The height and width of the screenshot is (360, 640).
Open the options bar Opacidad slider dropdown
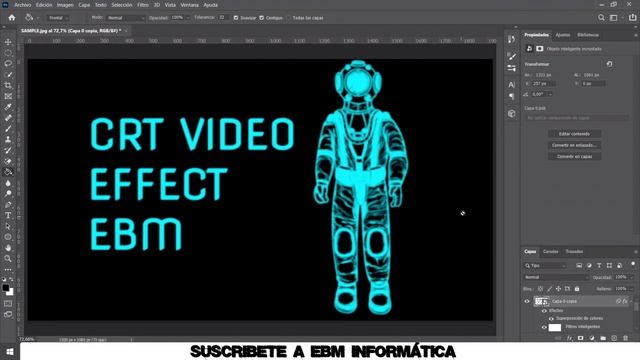(188, 18)
